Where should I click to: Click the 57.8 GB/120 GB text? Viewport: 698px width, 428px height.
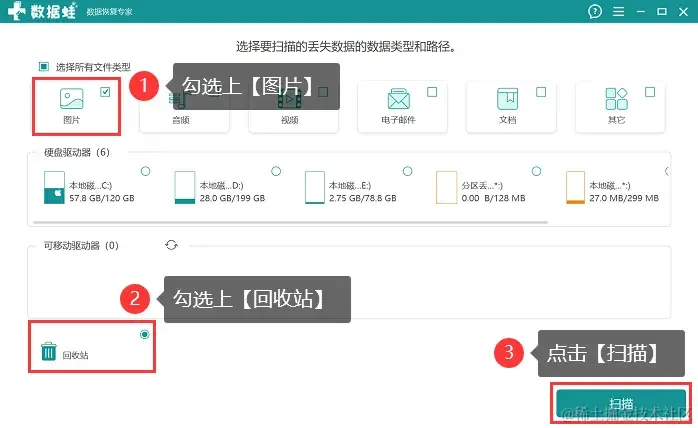[x=102, y=198]
